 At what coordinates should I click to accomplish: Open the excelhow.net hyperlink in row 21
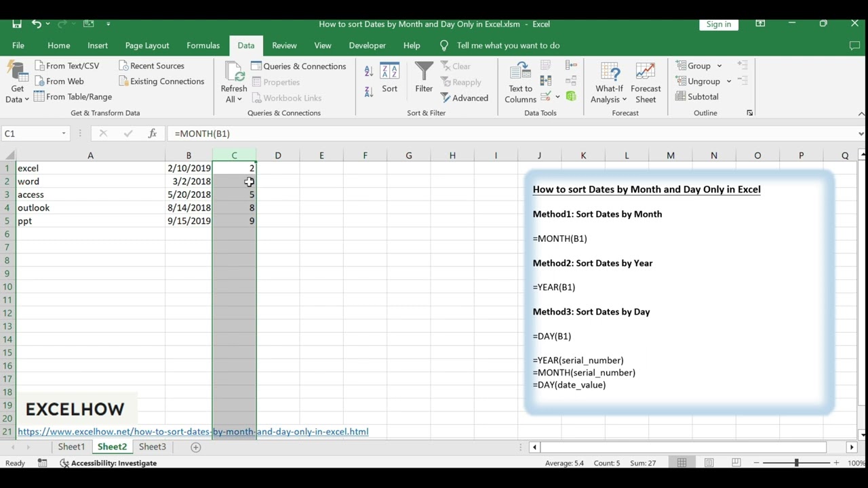pyautogui.click(x=193, y=432)
